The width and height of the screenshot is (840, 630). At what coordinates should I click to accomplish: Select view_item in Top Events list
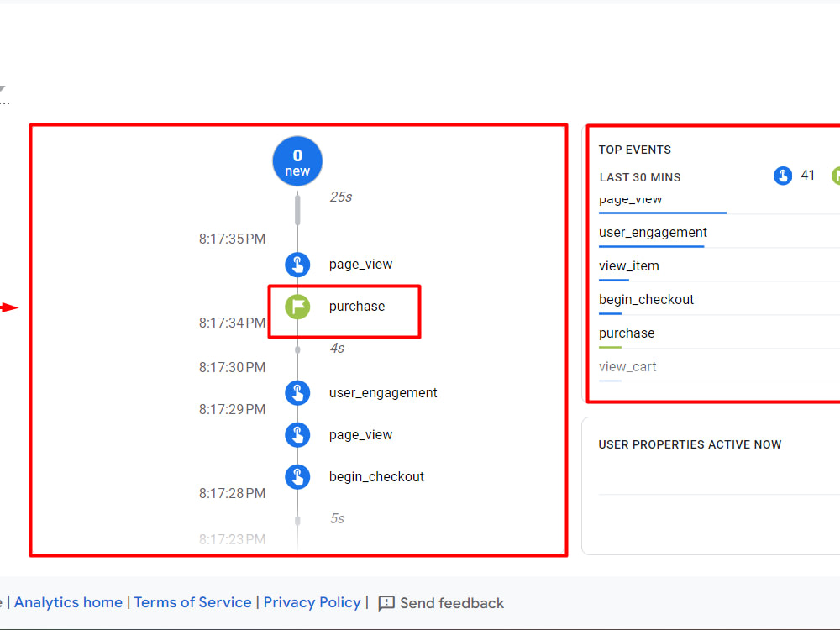[x=629, y=266]
